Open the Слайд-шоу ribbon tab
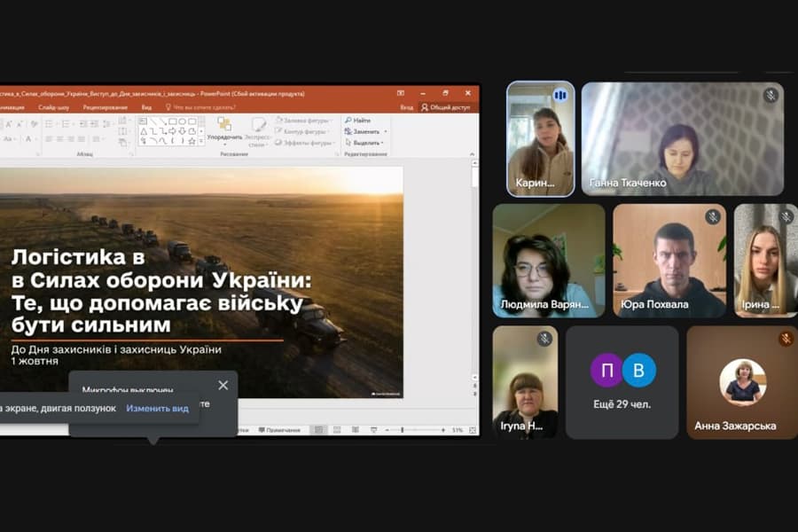 53,107
